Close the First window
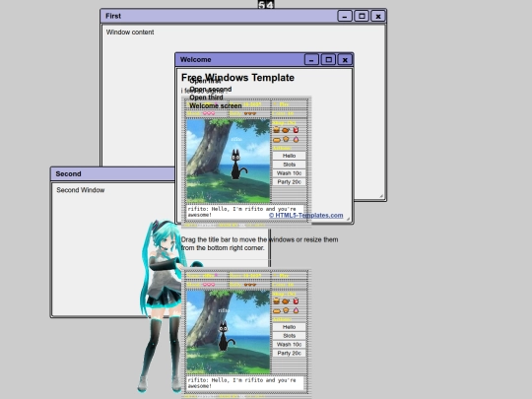 (378, 16)
